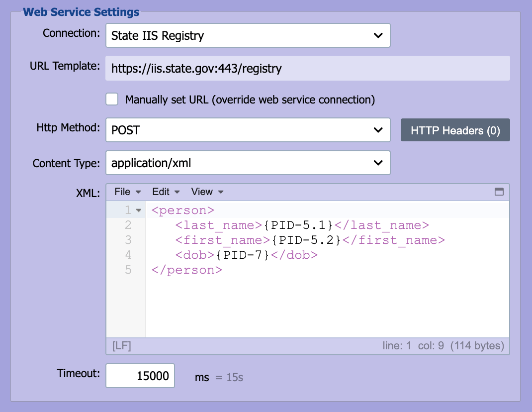Collapse line 1 fold arrow in XML editor
532x412 pixels.
(x=138, y=210)
